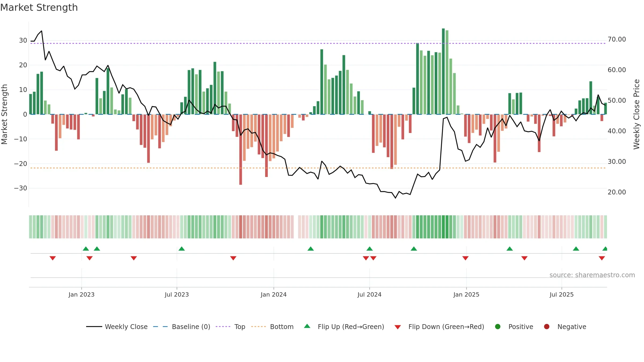Click the green flip-up marker at Jul 2024
The width and height of the screenshot is (644, 362).
pyautogui.click(x=369, y=249)
